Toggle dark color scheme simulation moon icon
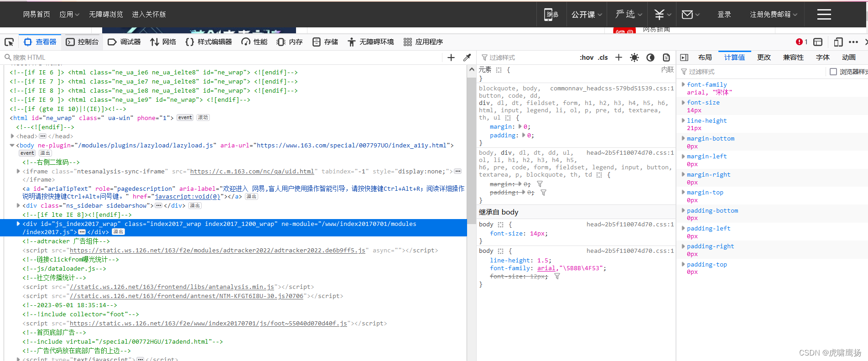Screen dimensions: 868x361 (x=650, y=58)
